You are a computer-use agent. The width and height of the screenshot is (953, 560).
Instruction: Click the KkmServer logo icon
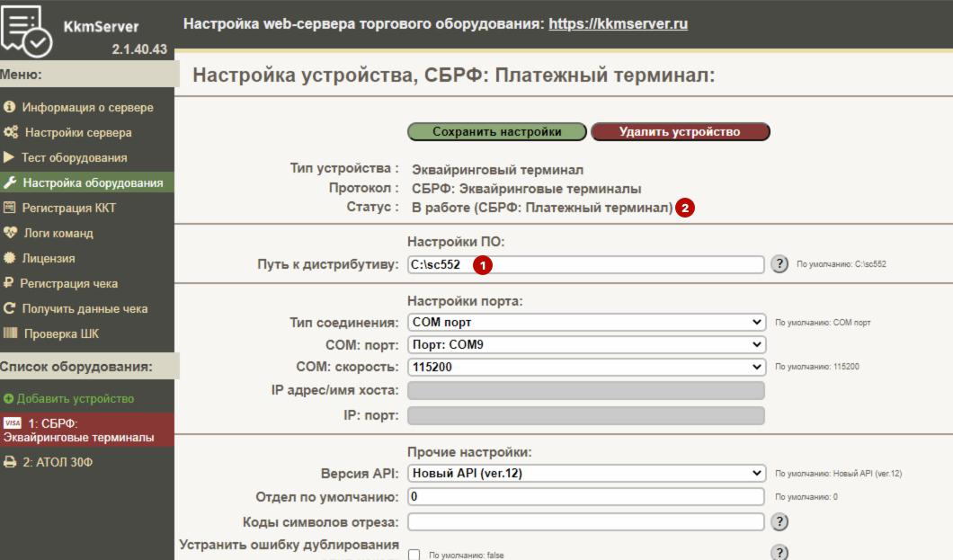point(27,31)
